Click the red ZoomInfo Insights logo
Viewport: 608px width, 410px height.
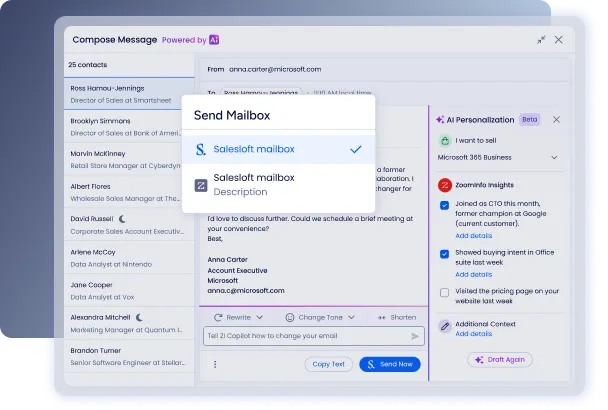tap(445, 185)
